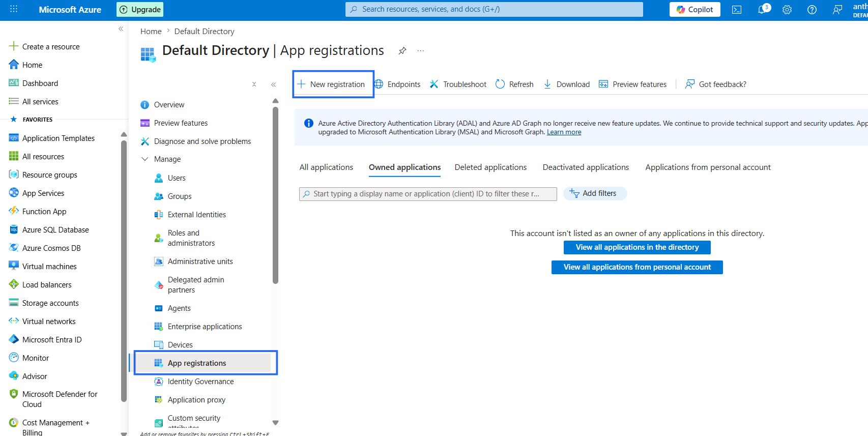Open the top bar feedback icon
Screen dimensions: 868x436
click(x=837, y=10)
